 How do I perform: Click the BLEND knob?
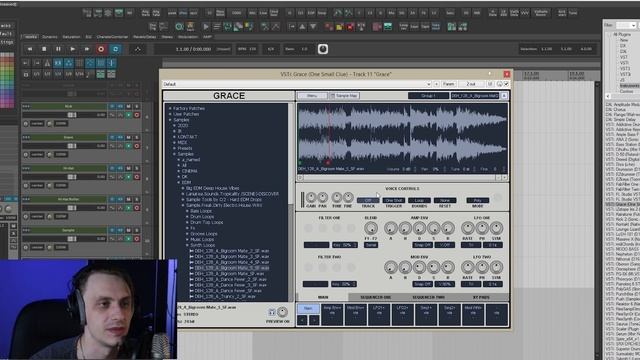371,228
